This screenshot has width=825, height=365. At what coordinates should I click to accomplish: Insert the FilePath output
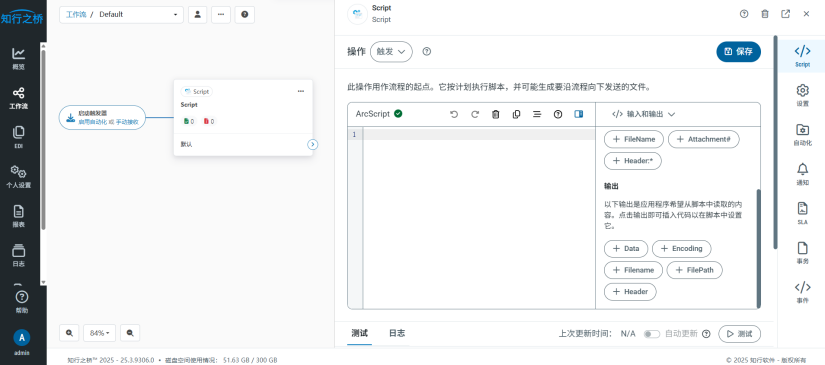click(x=695, y=270)
